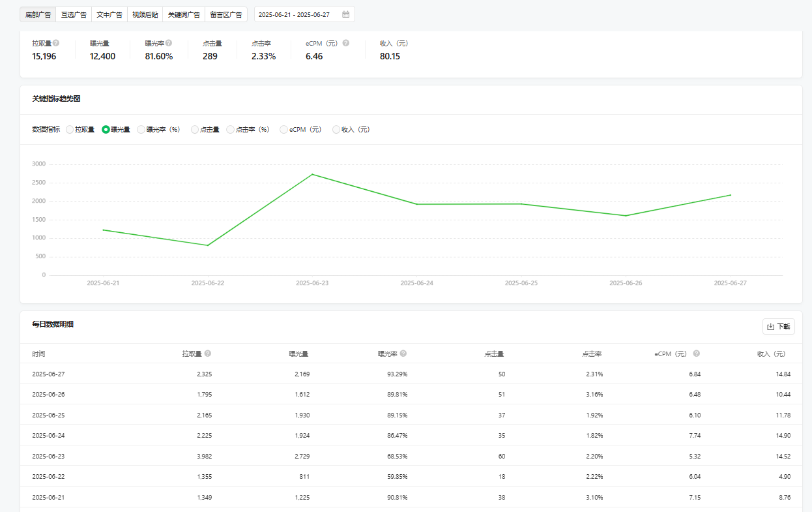This screenshot has height=512, width=812.
Task: Click summary 收入 value 80.15
Action: pyautogui.click(x=390, y=57)
